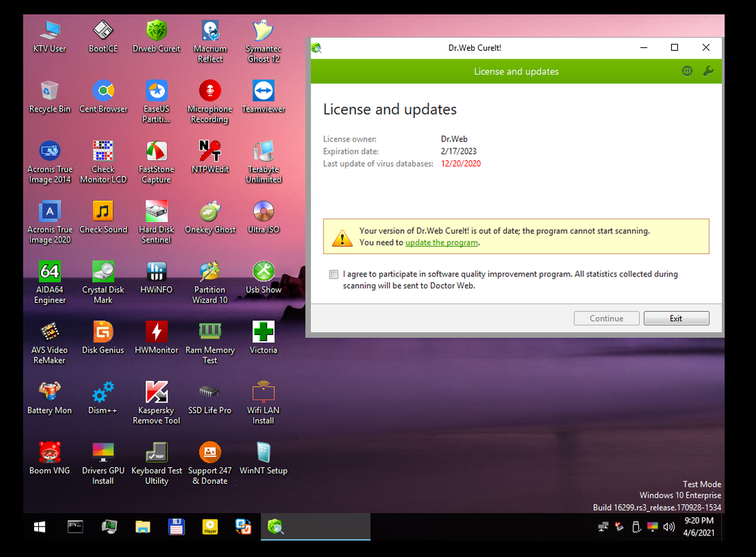Image resolution: width=756 pixels, height=557 pixels.
Task: Click the red date 12/20/2020
Action: tap(460, 164)
